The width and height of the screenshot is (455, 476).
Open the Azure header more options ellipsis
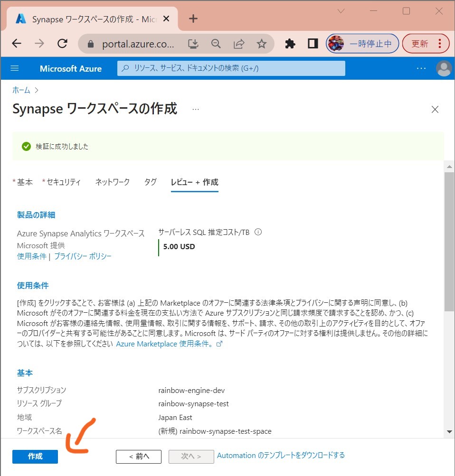point(421,68)
